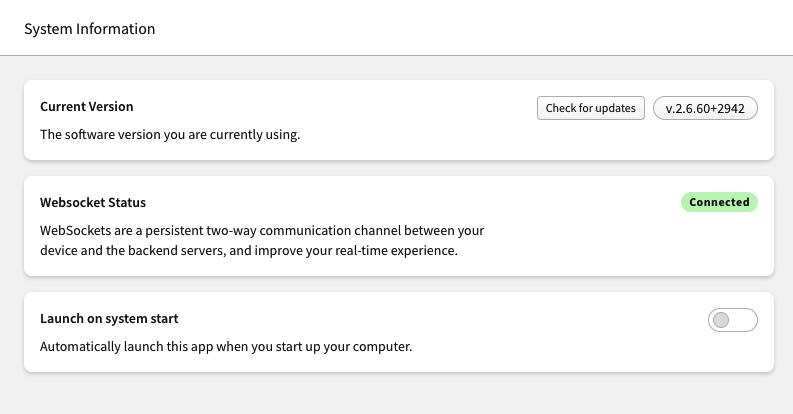The image size is (793, 414).
Task: Click the System Information page title
Action: 90,29
